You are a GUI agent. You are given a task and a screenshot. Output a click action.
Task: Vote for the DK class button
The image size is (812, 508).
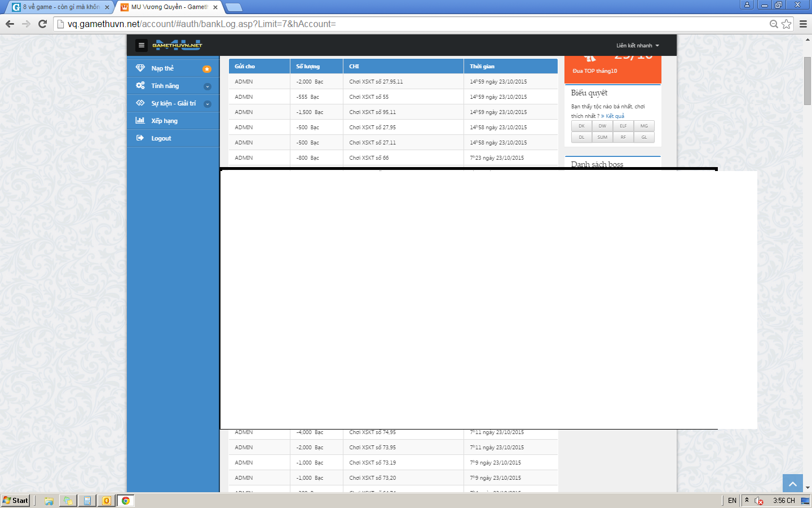pos(581,126)
